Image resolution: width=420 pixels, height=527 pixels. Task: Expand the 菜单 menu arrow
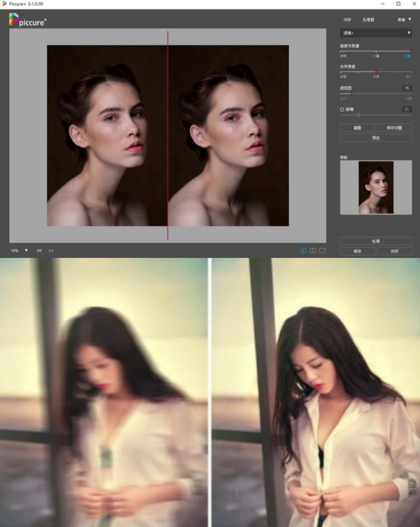pos(410,19)
